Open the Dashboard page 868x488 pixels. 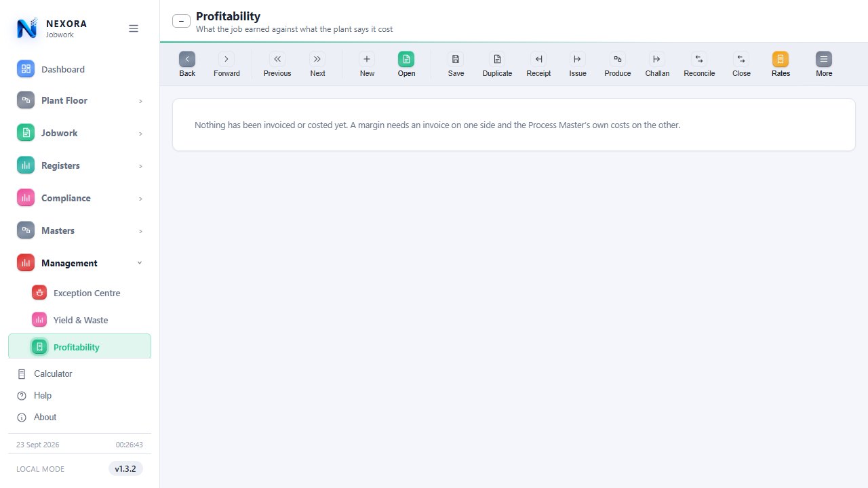(x=80, y=69)
